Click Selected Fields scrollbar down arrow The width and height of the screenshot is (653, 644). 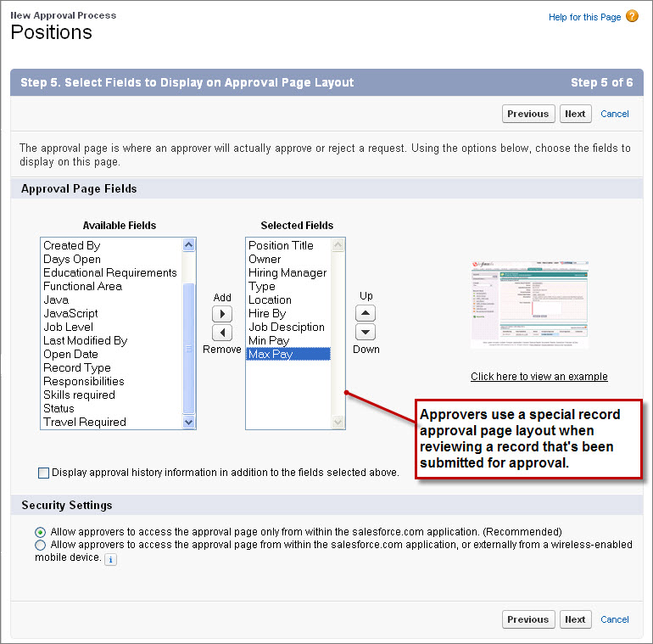[x=338, y=422]
